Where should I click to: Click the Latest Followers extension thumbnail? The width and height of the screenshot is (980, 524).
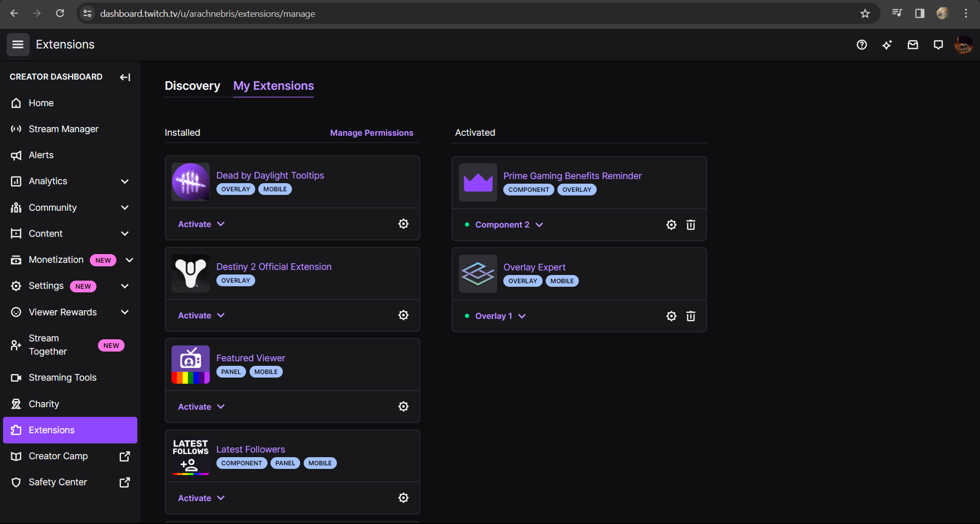pos(190,456)
